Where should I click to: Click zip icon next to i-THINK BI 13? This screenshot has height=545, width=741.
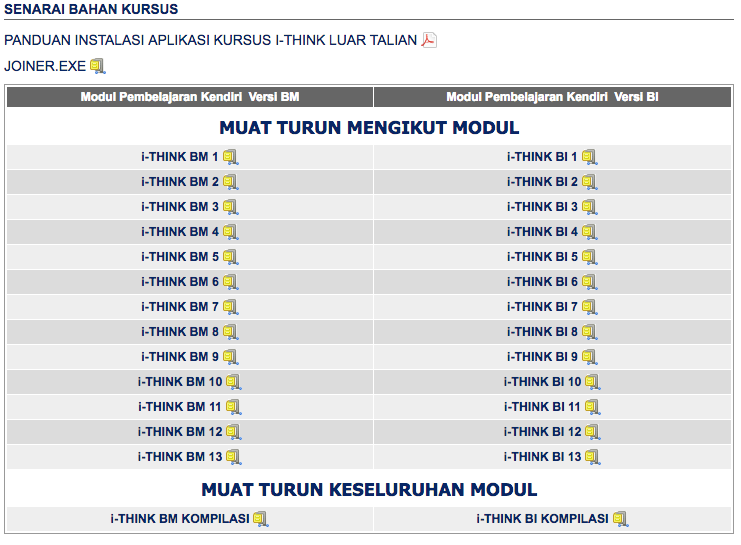[593, 458]
